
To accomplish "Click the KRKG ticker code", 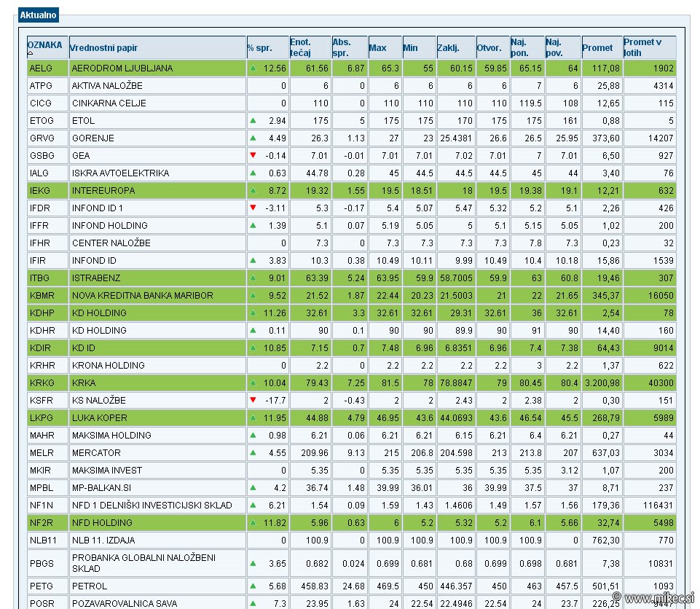I will 42,382.
